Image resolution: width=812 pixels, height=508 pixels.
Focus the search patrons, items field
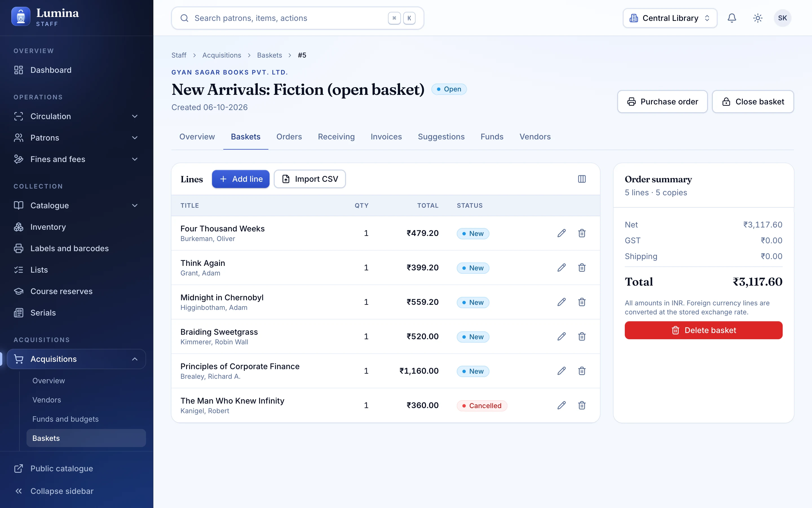coord(298,18)
